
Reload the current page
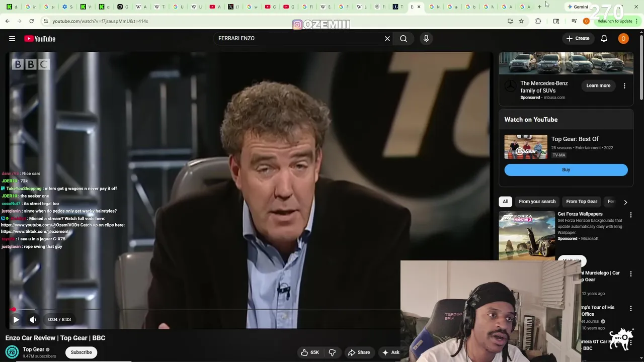pos(31,21)
